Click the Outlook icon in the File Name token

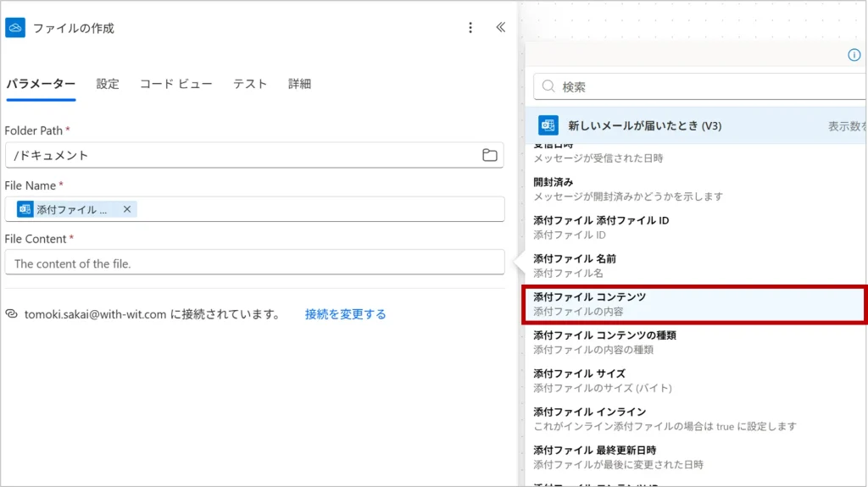tap(25, 209)
